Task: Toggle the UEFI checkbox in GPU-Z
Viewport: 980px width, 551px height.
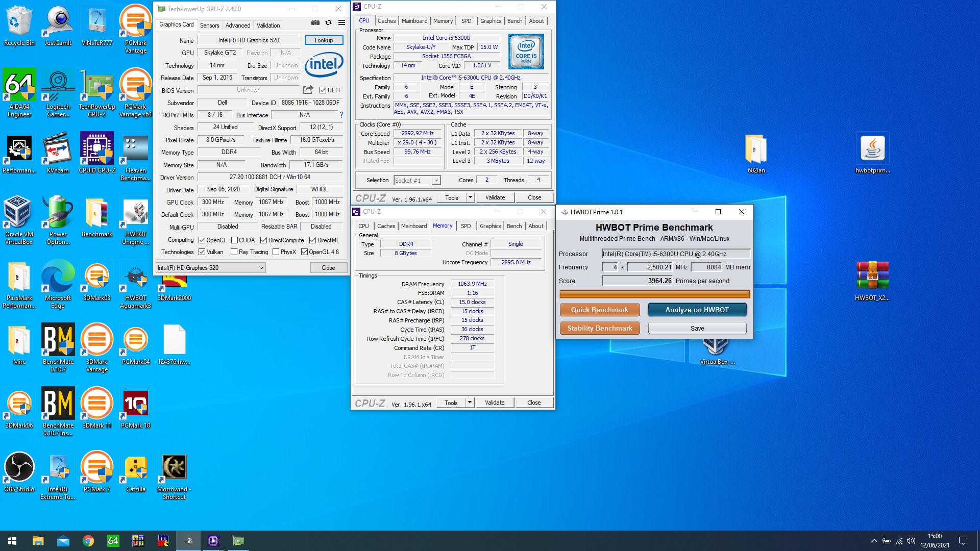Action: click(x=323, y=90)
